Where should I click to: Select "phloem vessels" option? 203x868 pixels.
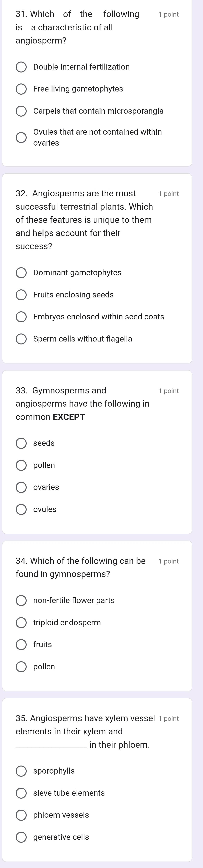pyautogui.click(x=22, y=815)
